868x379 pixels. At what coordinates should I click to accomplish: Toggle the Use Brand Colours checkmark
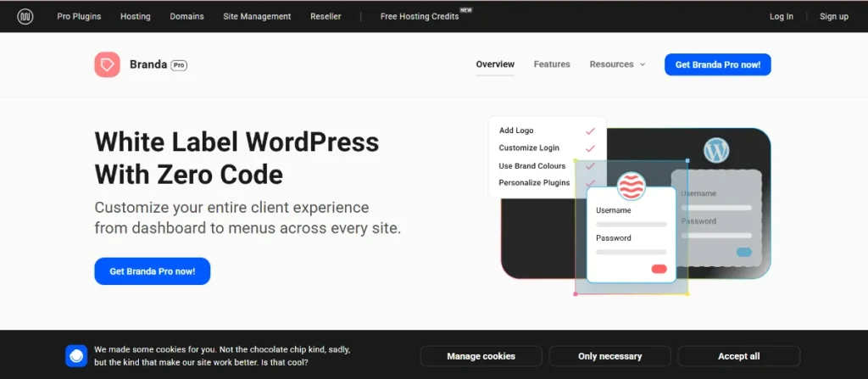click(590, 166)
